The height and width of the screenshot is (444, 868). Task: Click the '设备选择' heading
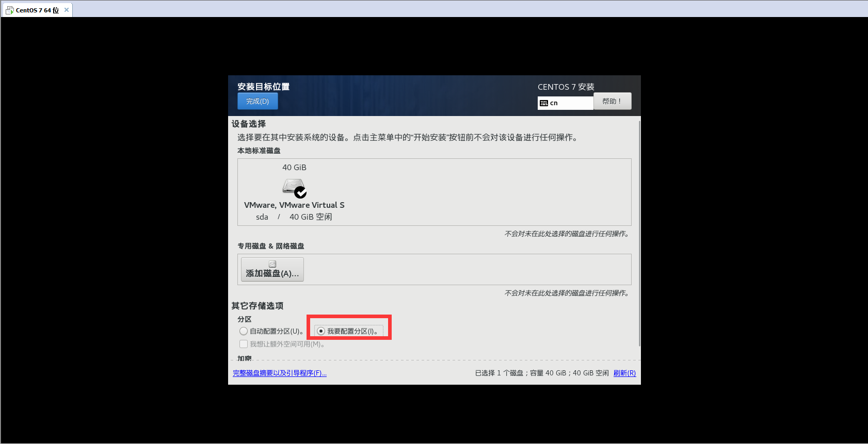click(249, 124)
